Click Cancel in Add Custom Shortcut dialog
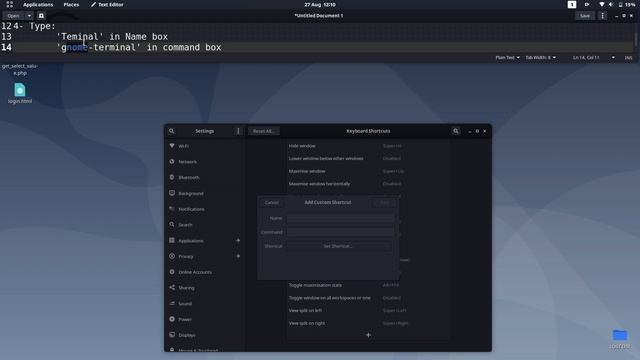 271,202
